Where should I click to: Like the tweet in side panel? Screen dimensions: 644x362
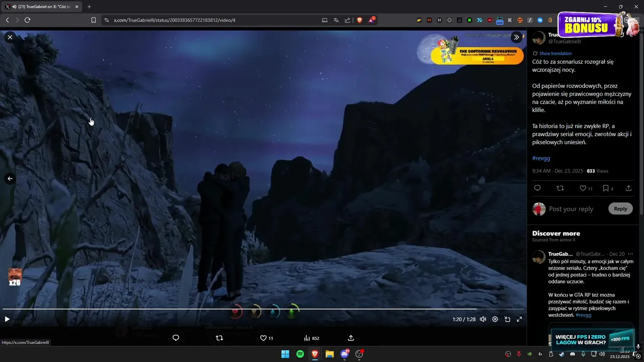click(586, 188)
